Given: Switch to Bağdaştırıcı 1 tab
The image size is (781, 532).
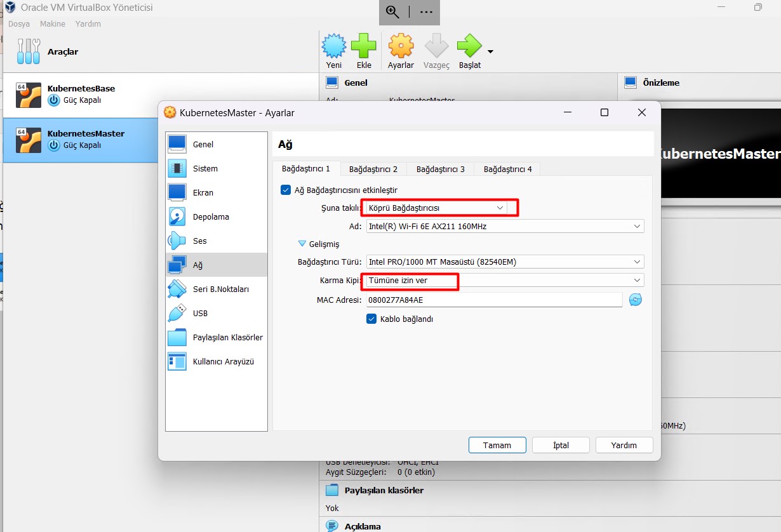Looking at the screenshot, I should (x=306, y=169).
